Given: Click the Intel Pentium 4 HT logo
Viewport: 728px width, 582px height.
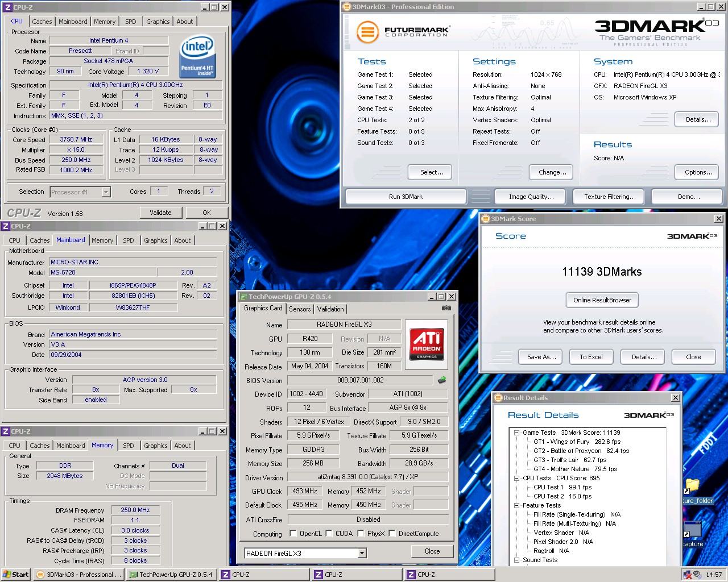Looking at the screenshot, I should point(197,57).
